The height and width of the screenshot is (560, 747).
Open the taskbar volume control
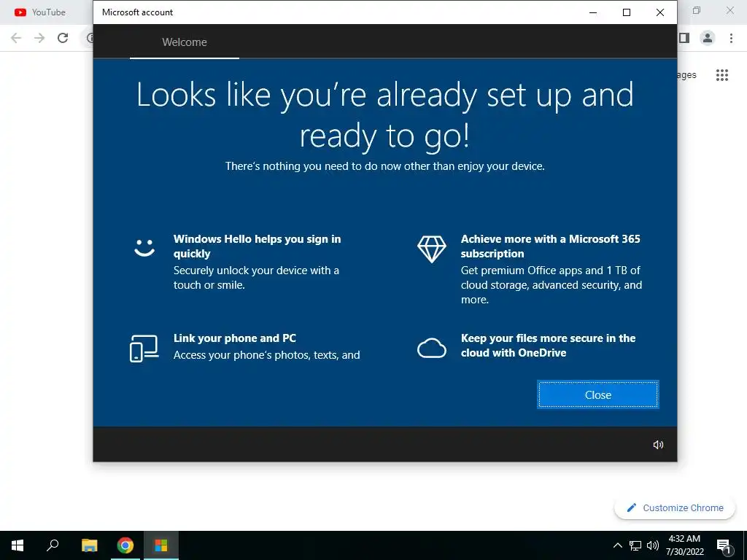(x=653, y=545)
